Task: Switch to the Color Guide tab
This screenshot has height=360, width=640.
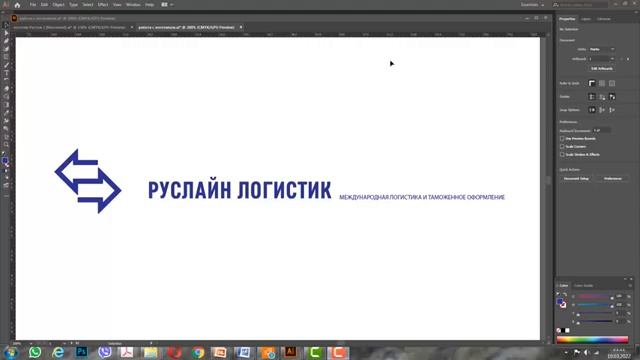Action: pyautogui.click(x=584, y=286)
